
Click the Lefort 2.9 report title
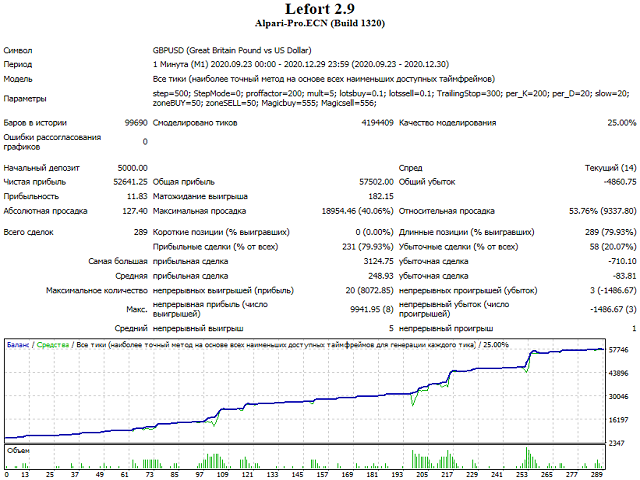319,10
